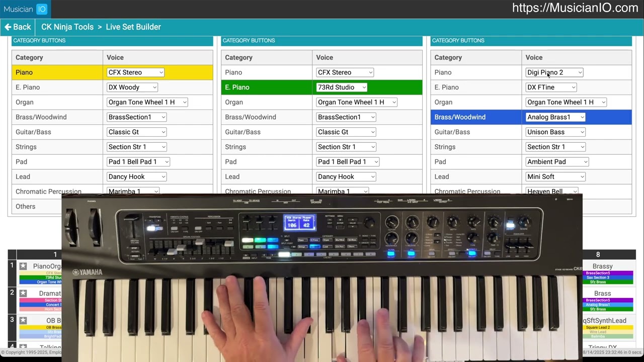Click the live set column header 8
Viewport: 644px width, 362px height.
[x=598, y=255]
